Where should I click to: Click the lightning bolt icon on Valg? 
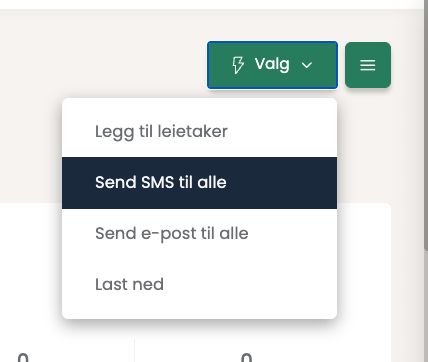coord(238,65)
